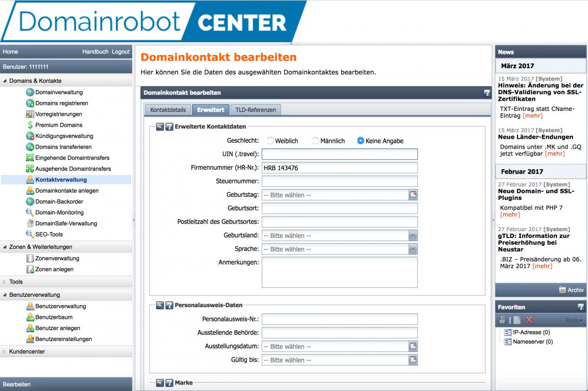Open Gültig bis calendar picker icon
Viewport: 588px width, 391px height.
click(413, 360)
